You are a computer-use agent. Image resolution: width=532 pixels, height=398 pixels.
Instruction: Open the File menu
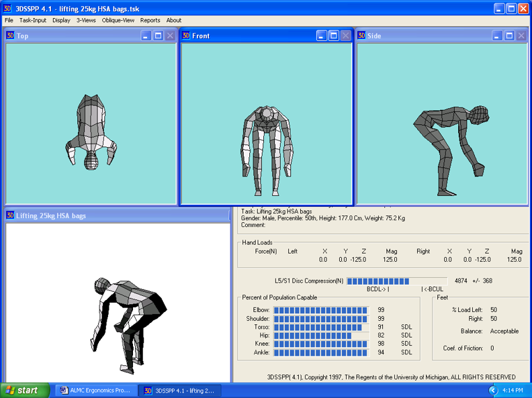[9, 20]
